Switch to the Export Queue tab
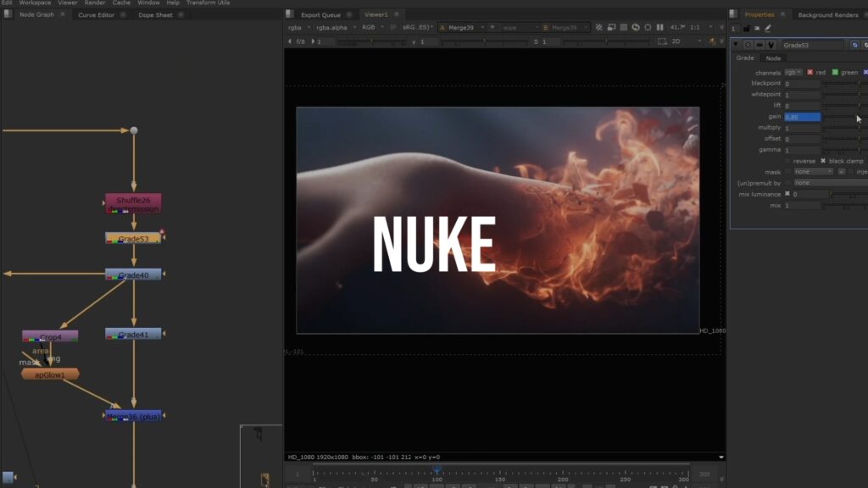This screenshot has width=868, height=488. [320, 15]
